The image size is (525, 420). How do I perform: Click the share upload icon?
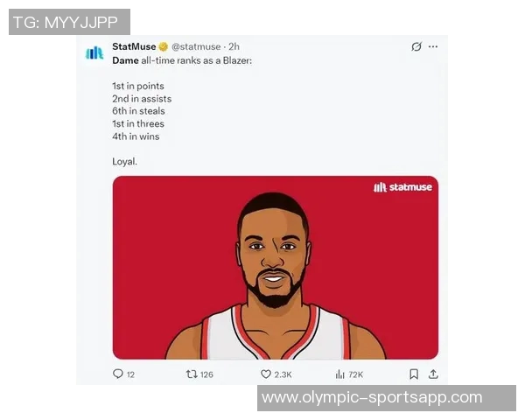click(x=433, y=374)
